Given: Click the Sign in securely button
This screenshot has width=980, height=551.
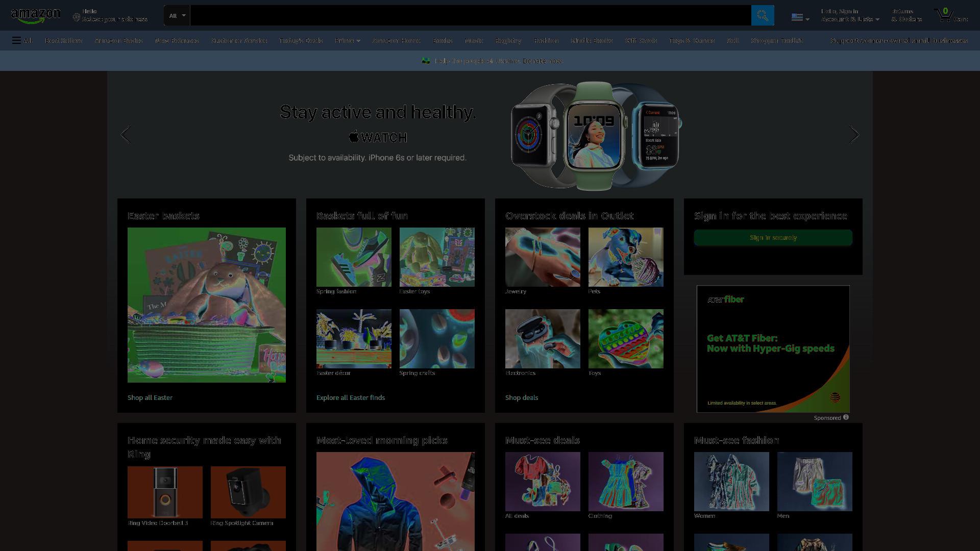Looking at the screenshot, I should pos(773,237).
